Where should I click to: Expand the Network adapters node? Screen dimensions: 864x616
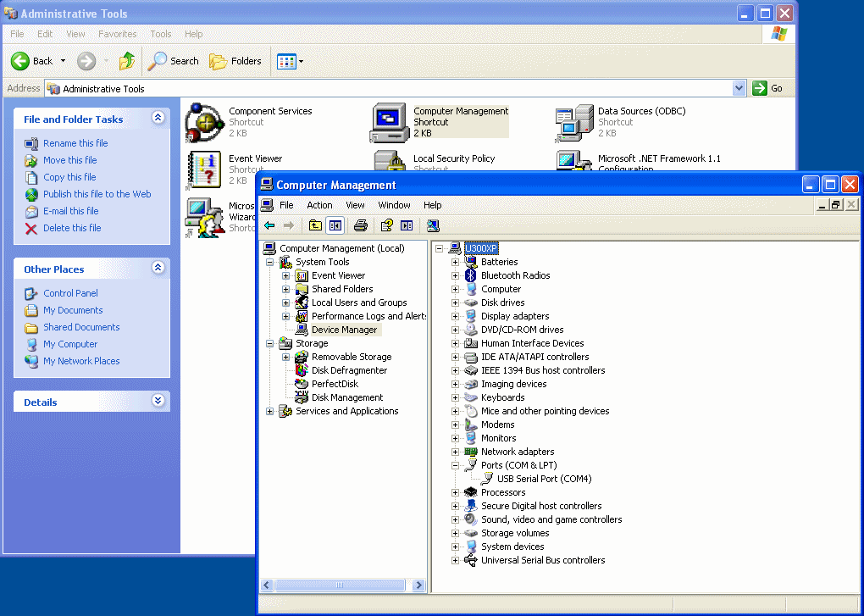click(455, 452)
